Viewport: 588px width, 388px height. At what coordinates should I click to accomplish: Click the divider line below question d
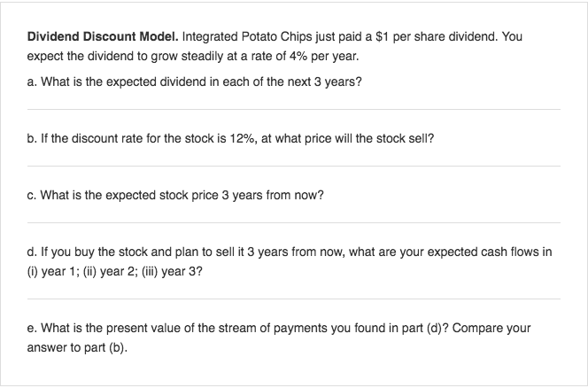(x=294, y=299)
